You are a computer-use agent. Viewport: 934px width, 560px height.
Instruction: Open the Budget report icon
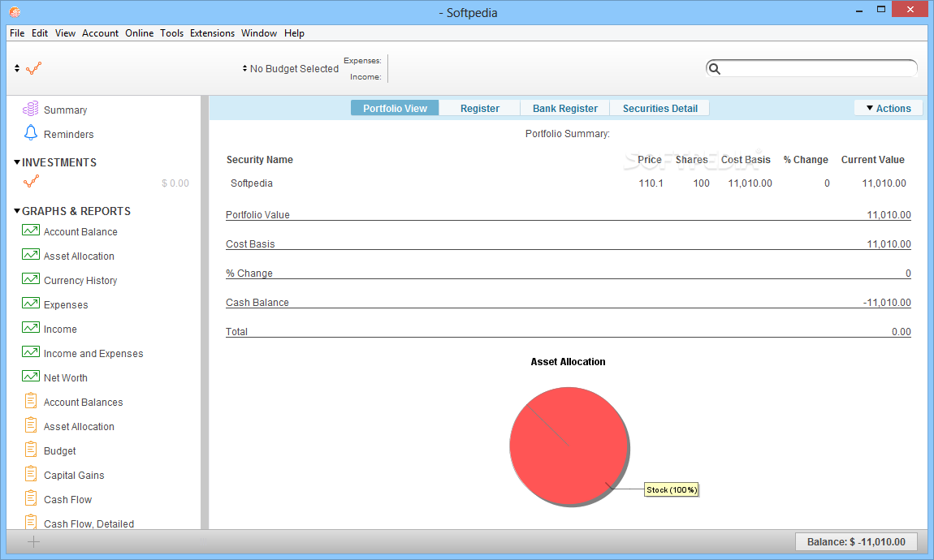click(31, 450)
